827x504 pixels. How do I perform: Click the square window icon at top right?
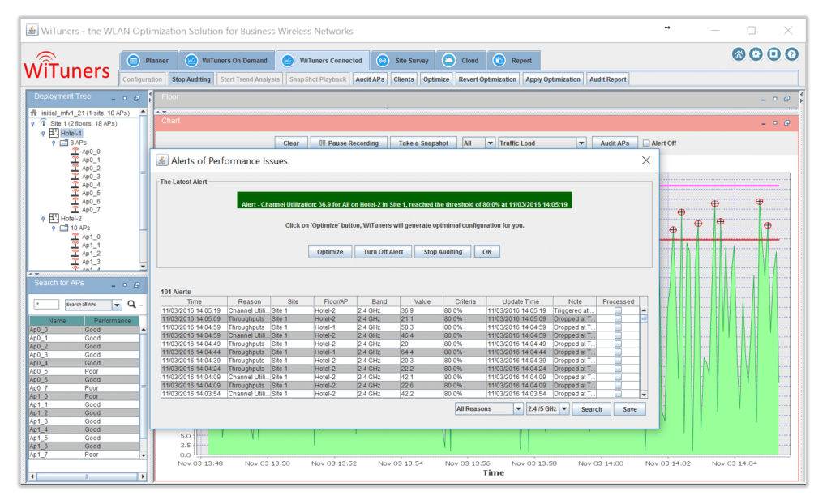[773, 53]
